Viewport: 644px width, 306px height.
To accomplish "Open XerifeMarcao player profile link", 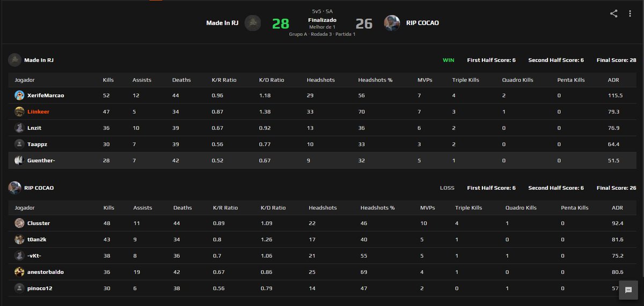I will coord(46,95).
